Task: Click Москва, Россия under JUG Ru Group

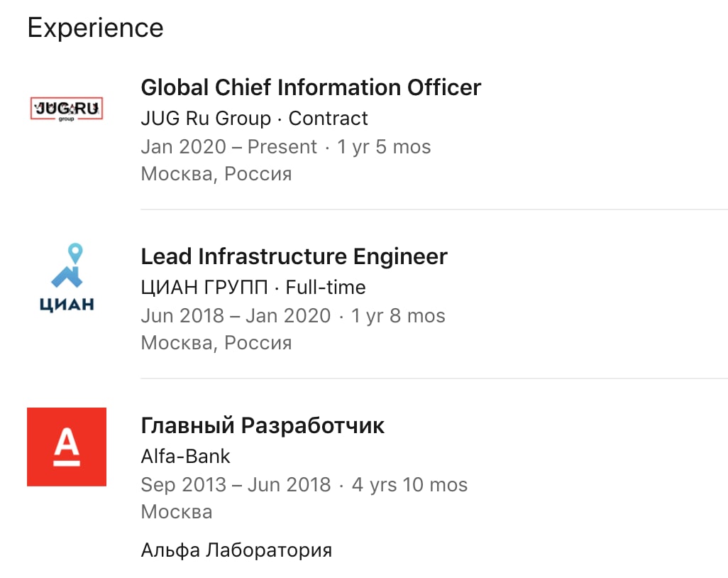Action: (216, 174)
